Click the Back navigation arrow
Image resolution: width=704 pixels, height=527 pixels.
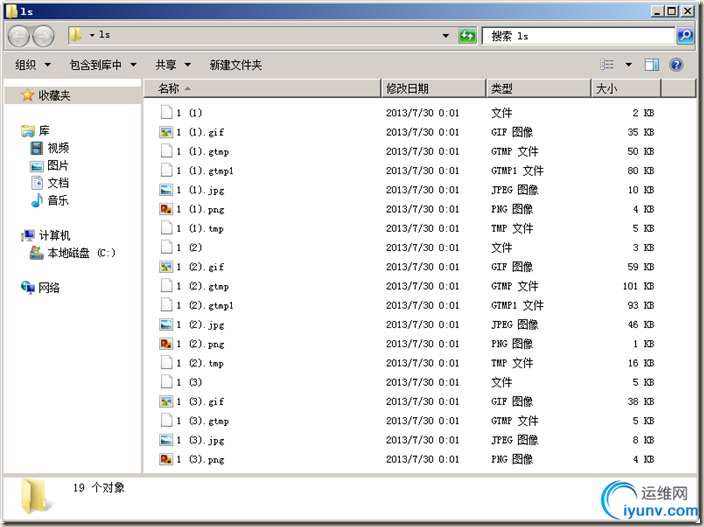[19, 36]
